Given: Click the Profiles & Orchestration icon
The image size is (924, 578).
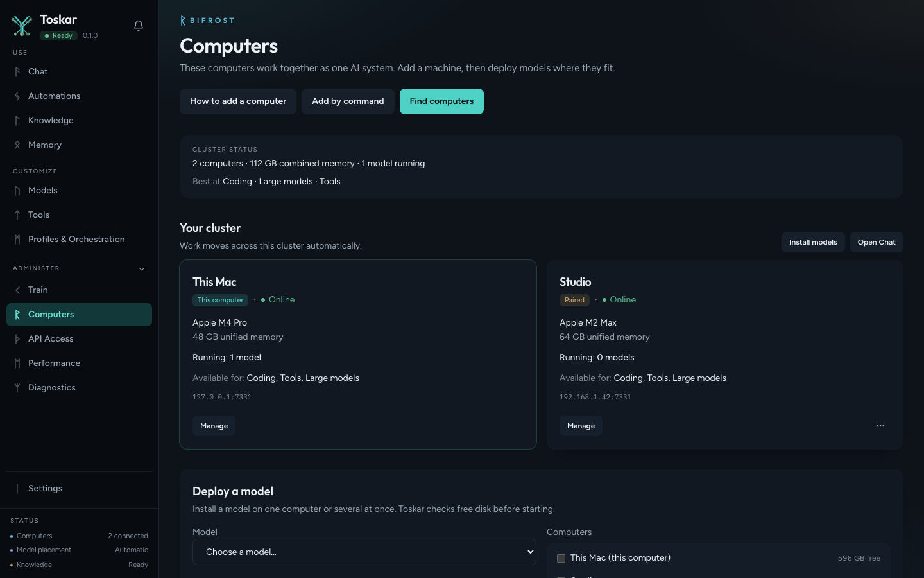Looking at the screenshot, I should tap(17, 240).
